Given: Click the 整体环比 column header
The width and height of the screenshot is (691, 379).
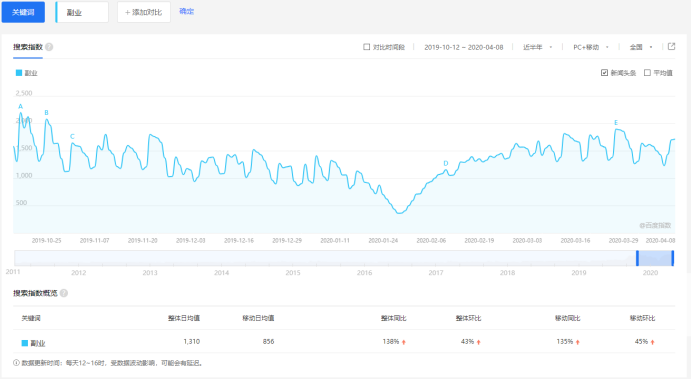Looking at the screenshot, I should click(468, 318).
